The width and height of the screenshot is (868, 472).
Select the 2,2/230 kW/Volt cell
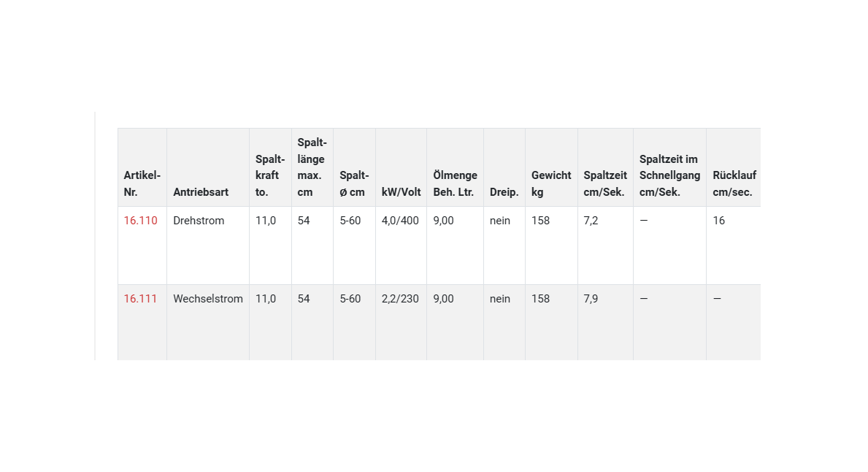click(400, 299)
